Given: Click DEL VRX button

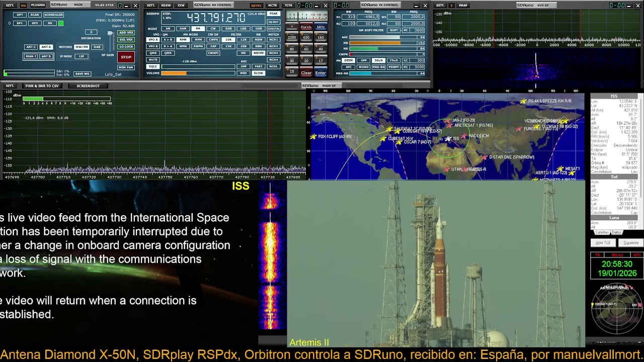Looking at the screenshot, I should [x=126, y=40].
